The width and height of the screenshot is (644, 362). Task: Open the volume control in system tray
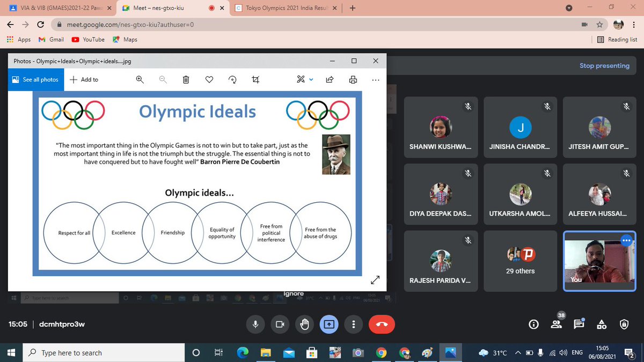563,352
